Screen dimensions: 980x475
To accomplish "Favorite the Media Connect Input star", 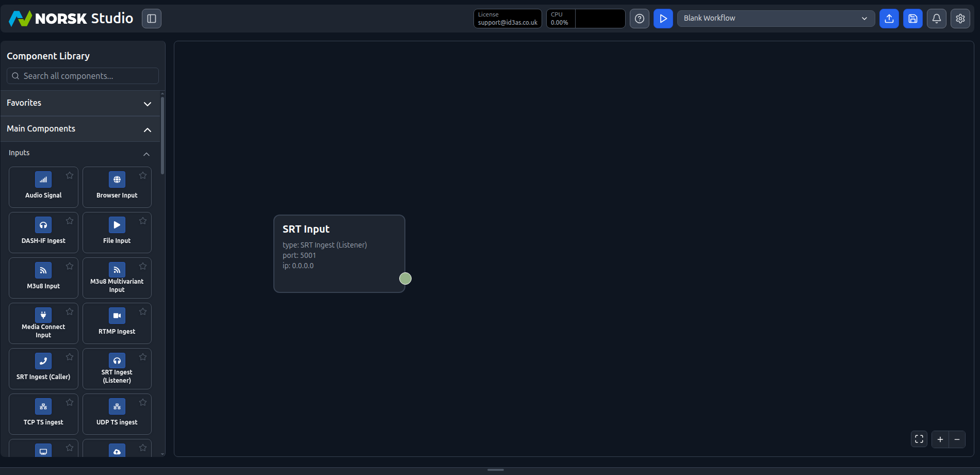I will point(70,312).
